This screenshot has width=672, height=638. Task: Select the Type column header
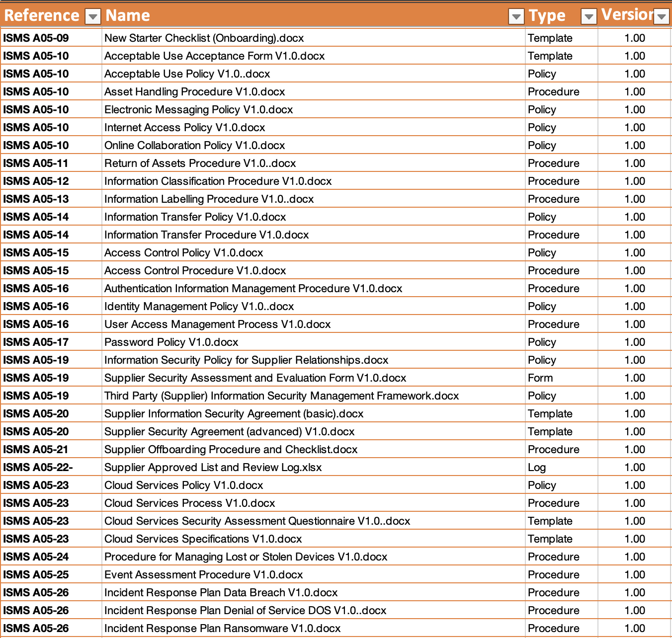pos(562,15)
